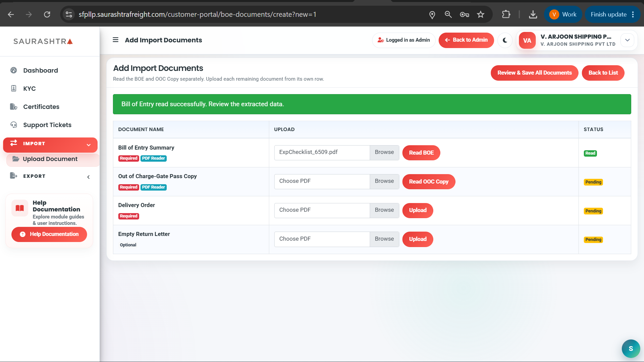Click Back to List button

click(603, 73)
